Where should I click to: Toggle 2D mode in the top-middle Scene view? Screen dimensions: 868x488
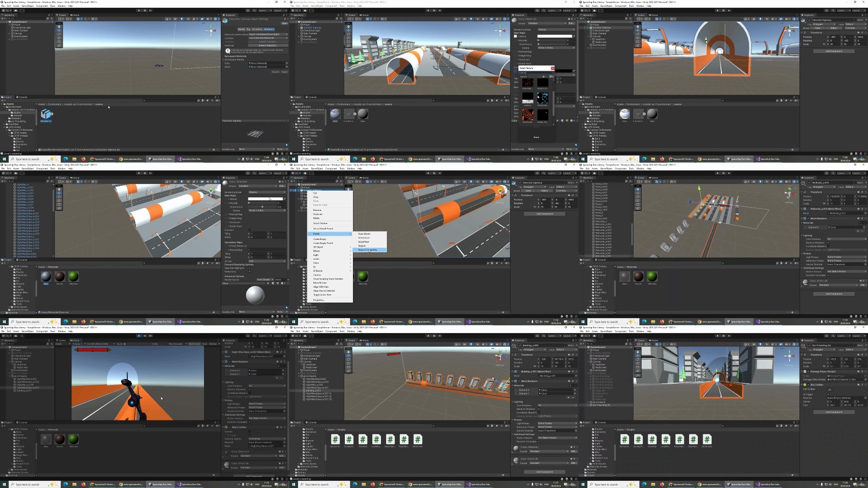464,19
